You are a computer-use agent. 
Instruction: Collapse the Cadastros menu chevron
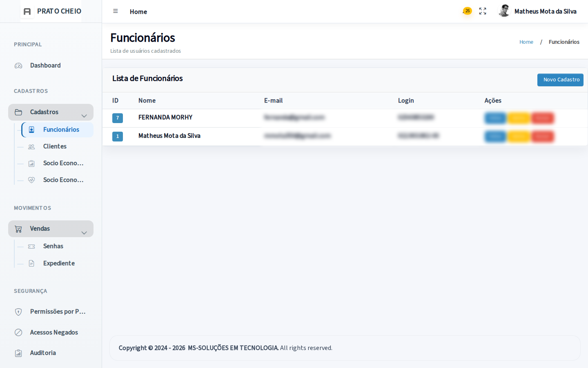(84, 116)
